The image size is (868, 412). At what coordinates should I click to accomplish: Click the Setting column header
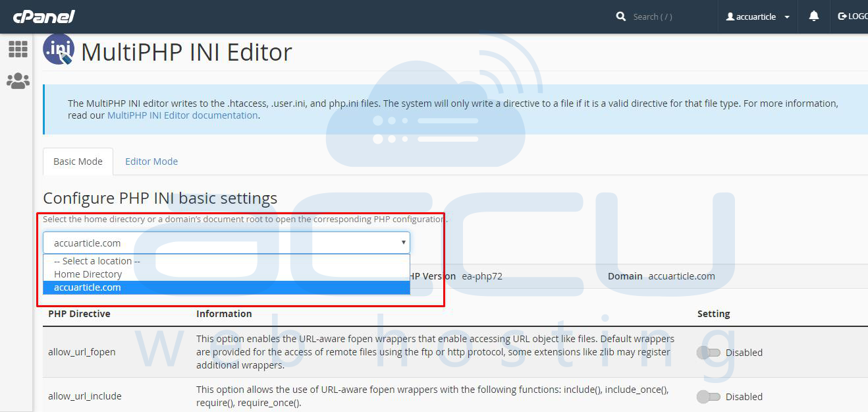pyautogui.click(x=714, y=314)
